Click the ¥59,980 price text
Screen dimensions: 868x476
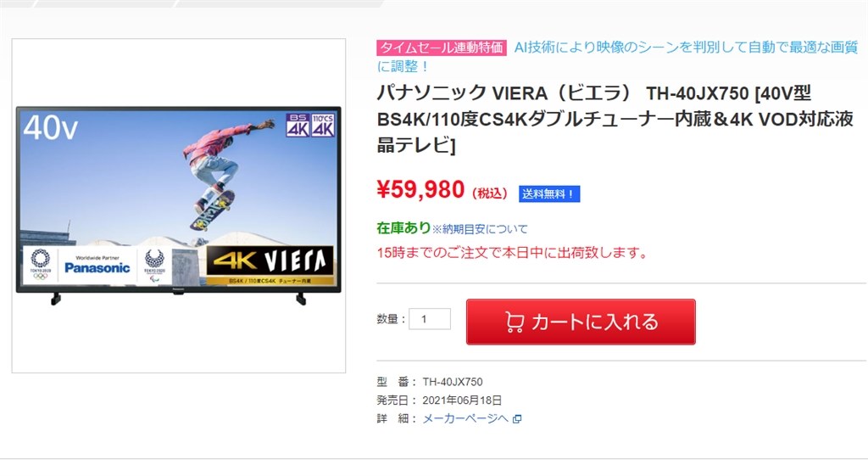[420, 189]
